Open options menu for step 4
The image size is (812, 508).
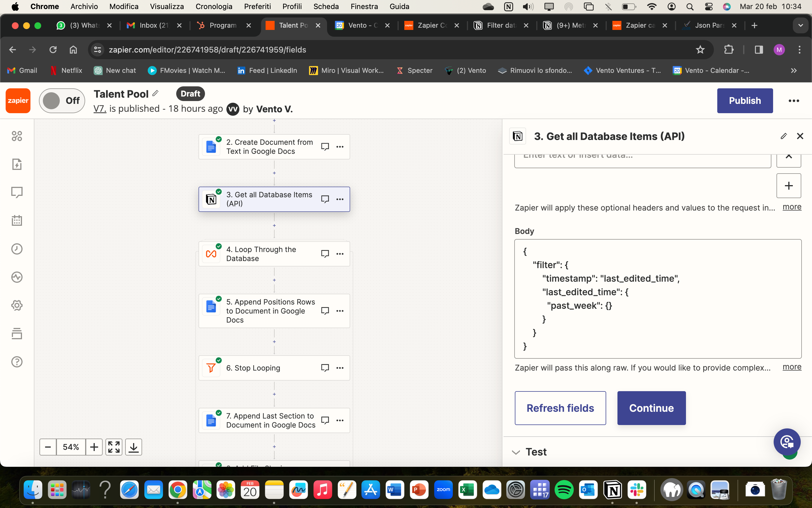[x=340, y=254]
